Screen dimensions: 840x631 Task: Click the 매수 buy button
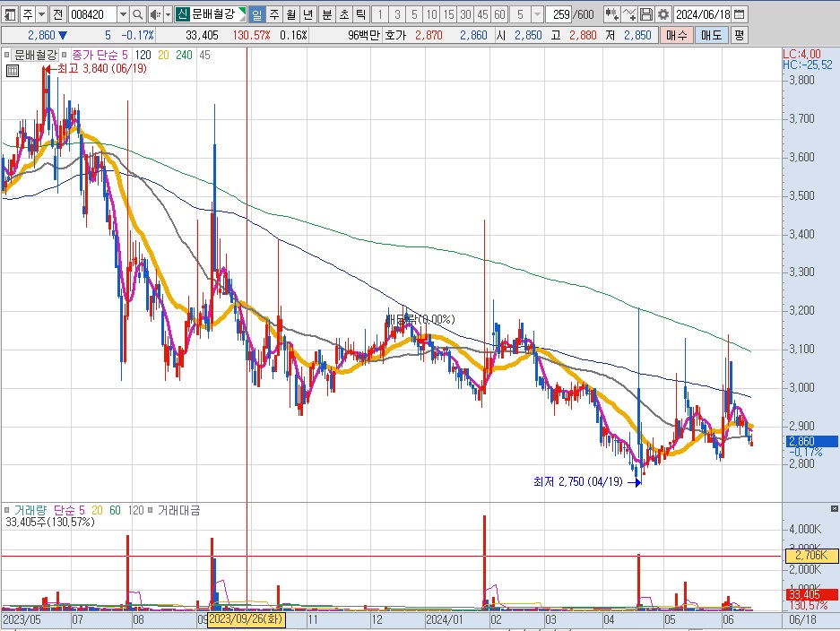[676, 35]
